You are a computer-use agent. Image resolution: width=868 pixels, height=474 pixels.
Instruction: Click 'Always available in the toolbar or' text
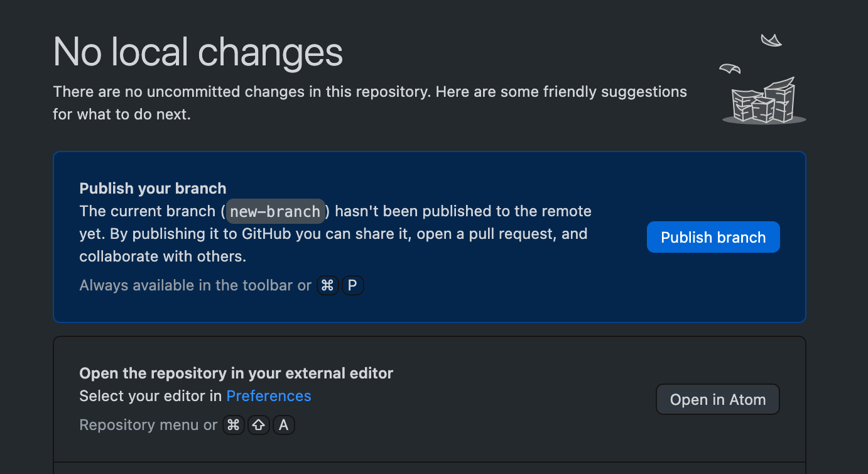click(x=195, y=285)
